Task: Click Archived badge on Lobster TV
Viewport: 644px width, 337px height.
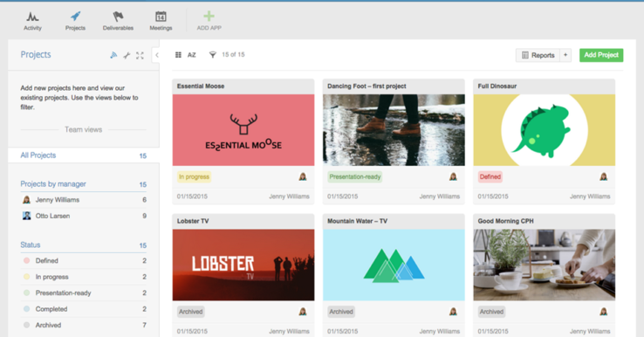Action: 190,312
